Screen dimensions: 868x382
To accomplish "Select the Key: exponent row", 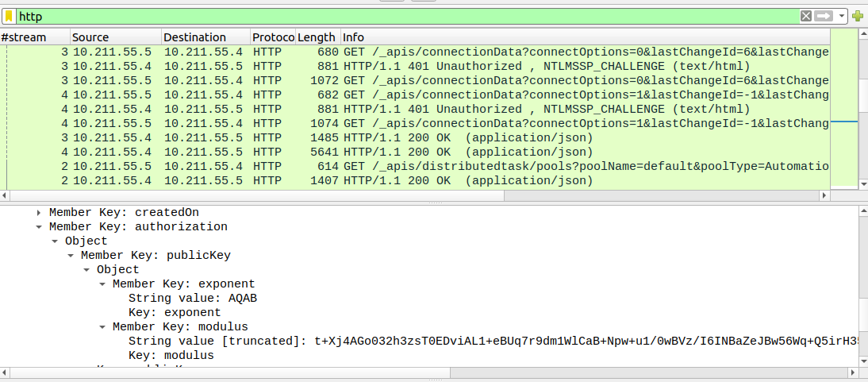I will tap(175, 313).
